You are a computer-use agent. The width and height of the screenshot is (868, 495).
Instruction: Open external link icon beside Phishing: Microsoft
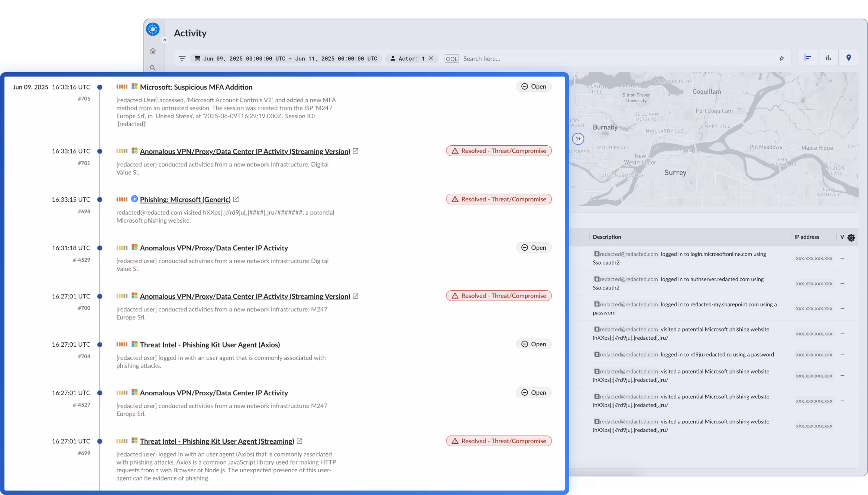[x=236, y=199]
